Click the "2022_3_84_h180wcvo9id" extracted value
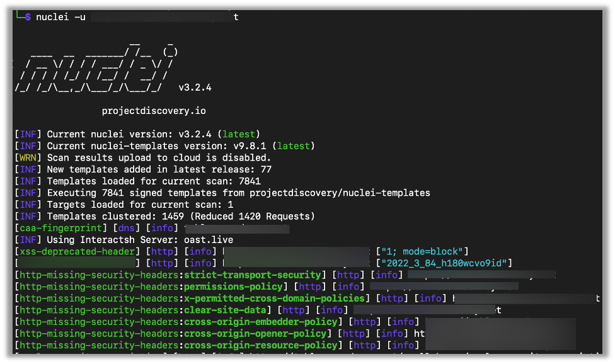This screenshot has width=615, height=364. click(x=444, y=263)
